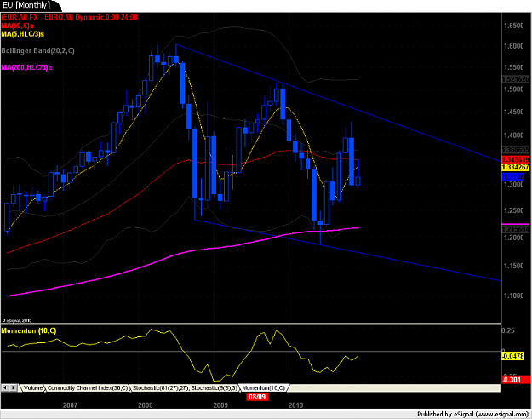
Task: Click the 1.6500 price axis label
Action: (513, 26)
